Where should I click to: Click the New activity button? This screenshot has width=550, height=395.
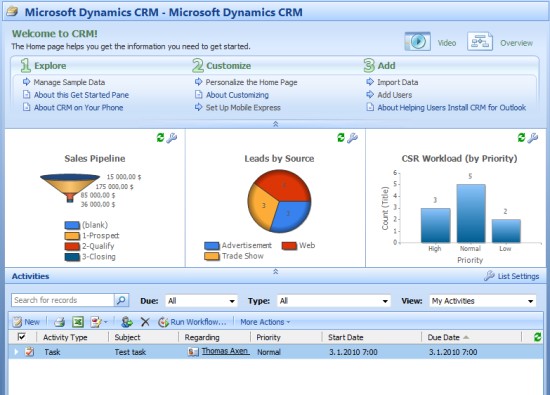tap(26, 322)
